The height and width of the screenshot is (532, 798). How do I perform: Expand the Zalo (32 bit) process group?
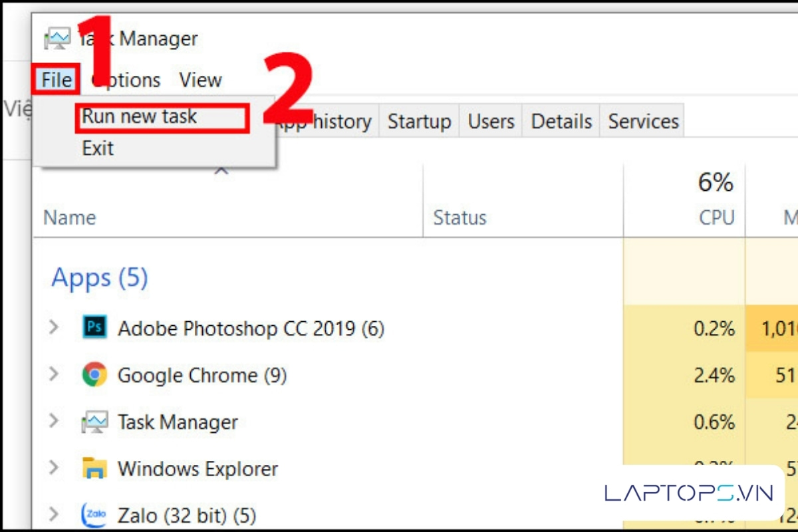[x=55, y=514]
